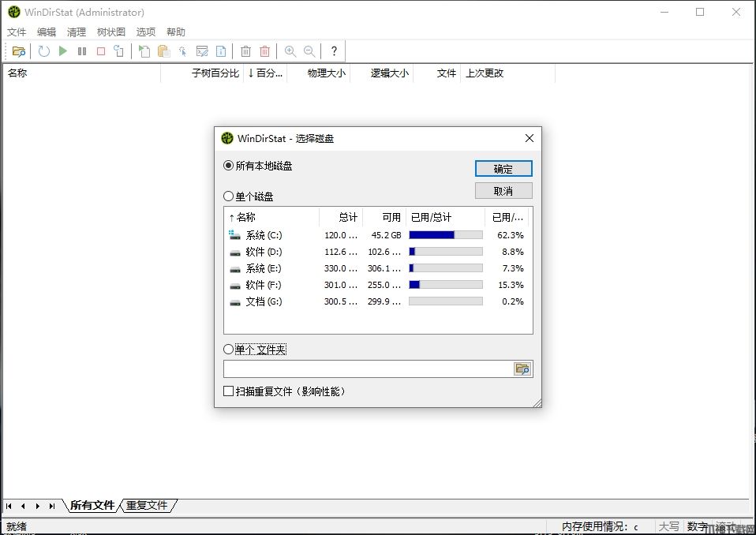Click the 软件 (F:) drive icon
Viewport: 756px width, 535px height.
(235, 286)
